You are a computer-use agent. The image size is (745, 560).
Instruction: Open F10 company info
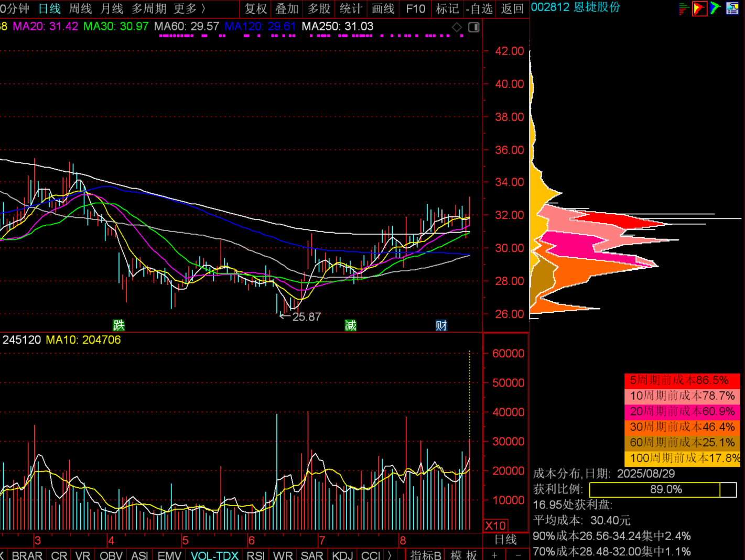coord(415,9)
